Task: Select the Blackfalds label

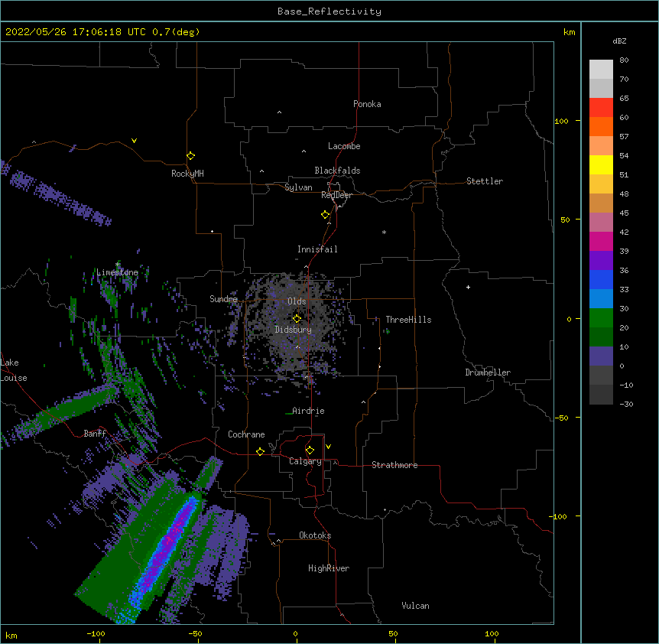Action: (337, 171)
